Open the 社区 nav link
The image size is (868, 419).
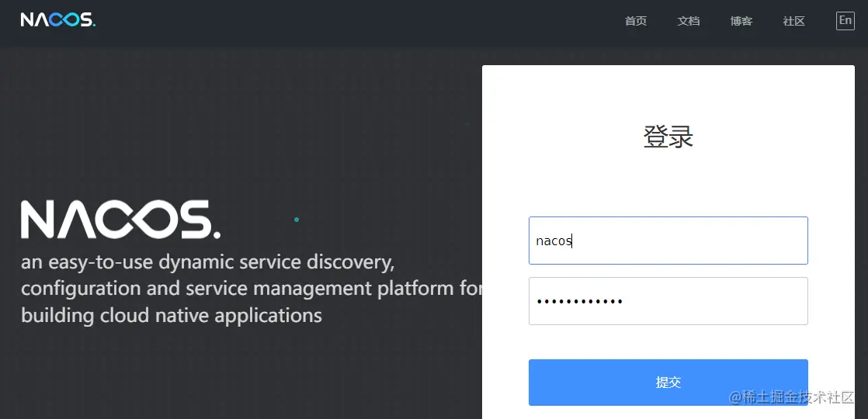point(793,22)
